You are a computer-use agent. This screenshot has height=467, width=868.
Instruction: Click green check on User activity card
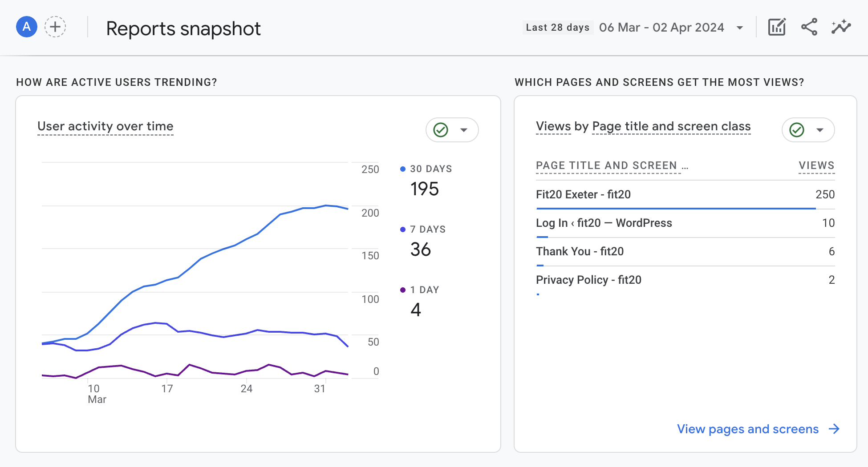pyautogui.click(x=441, y=130)
